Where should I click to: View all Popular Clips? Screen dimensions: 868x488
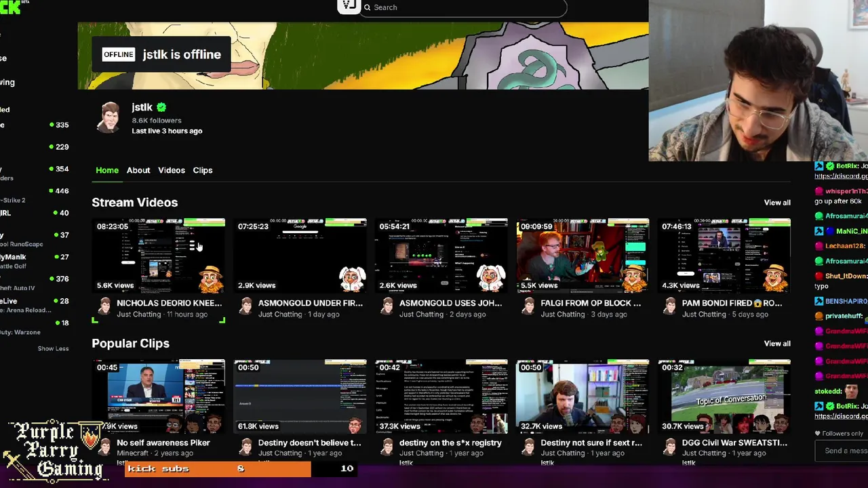(777, 344)
